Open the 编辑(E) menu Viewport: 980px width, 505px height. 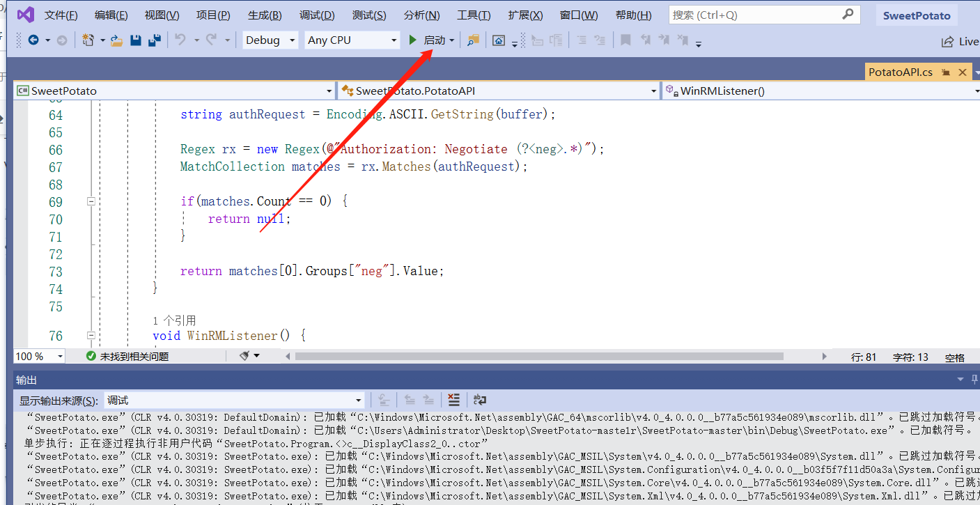click(111, 15)
